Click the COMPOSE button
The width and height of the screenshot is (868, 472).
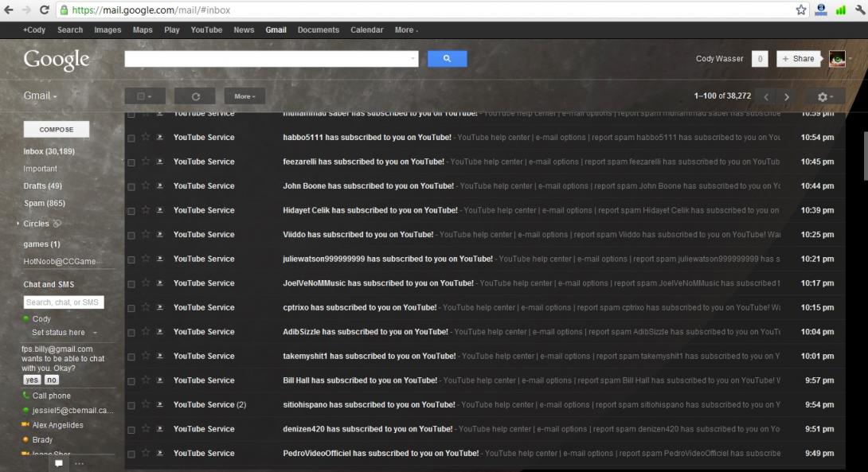click(57, 130)
